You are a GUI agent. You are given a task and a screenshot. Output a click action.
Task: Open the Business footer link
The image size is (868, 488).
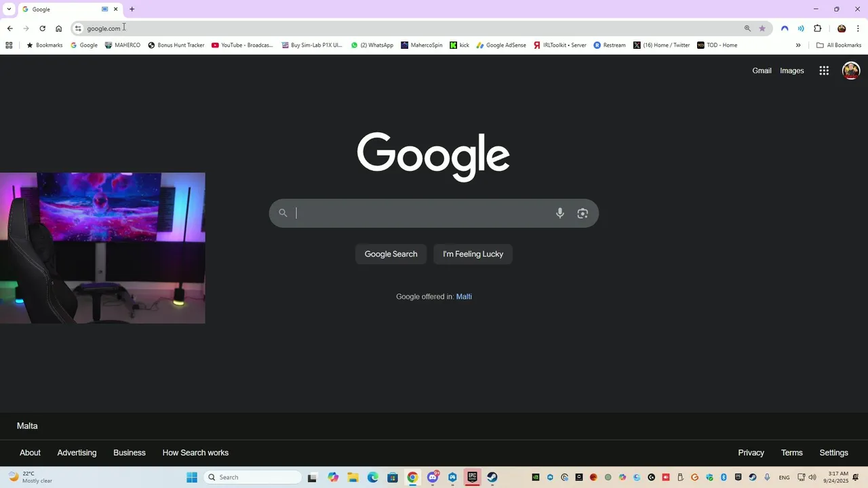[130, 453]
